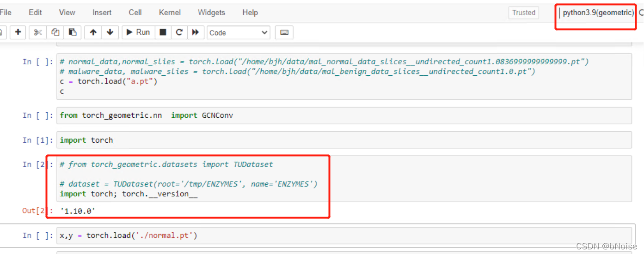Select the torch.__version__ cell
The image size is (644, 254).
pyautogui.click(x=344, y=179)
